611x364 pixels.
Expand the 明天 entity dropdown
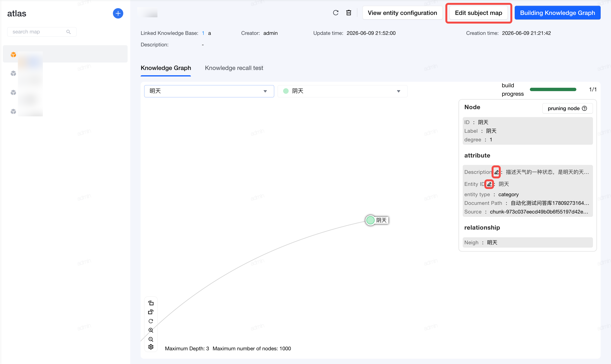209,91
